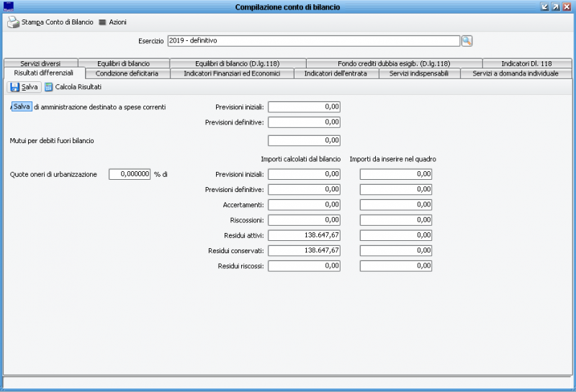Click the Stampa Conto di Bilancio label

pos(57,22)
